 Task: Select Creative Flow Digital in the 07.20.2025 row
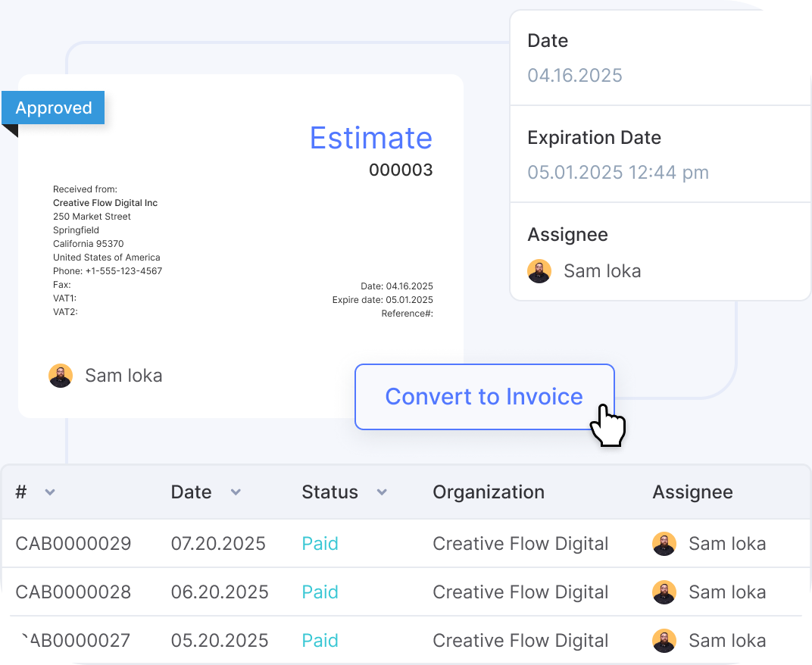pos(520,544)
